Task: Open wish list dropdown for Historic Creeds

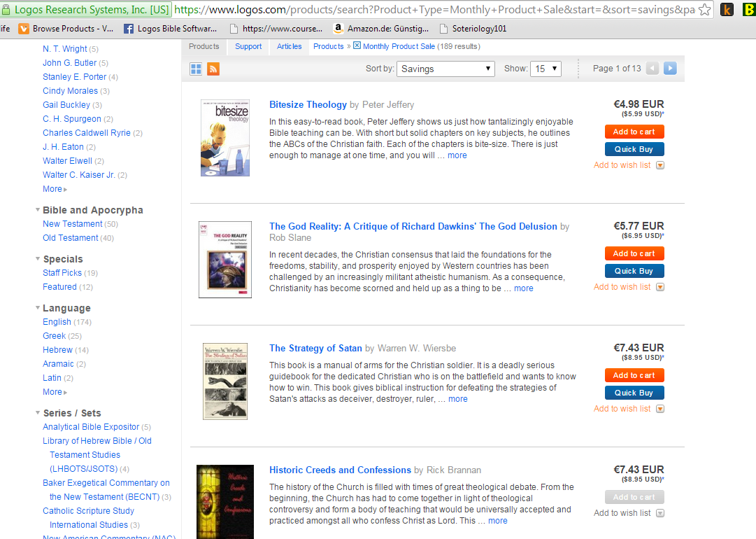Action: click(x=660, y=513)
